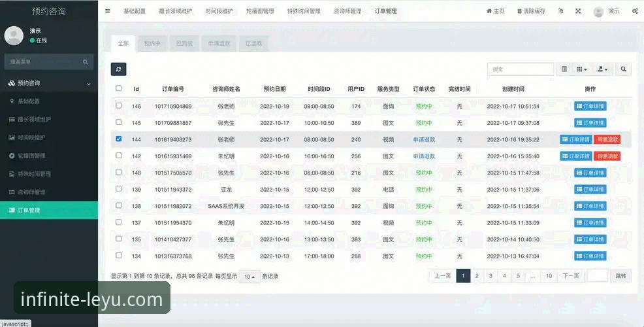Check the row 140 checkbox

point(119,172)
